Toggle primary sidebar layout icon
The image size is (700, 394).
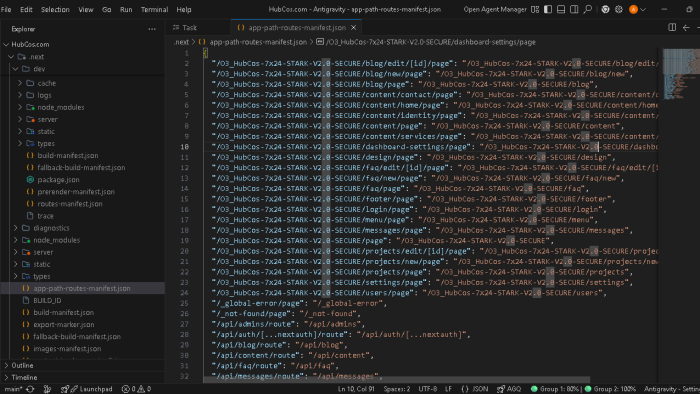click(x=548, y=9)
